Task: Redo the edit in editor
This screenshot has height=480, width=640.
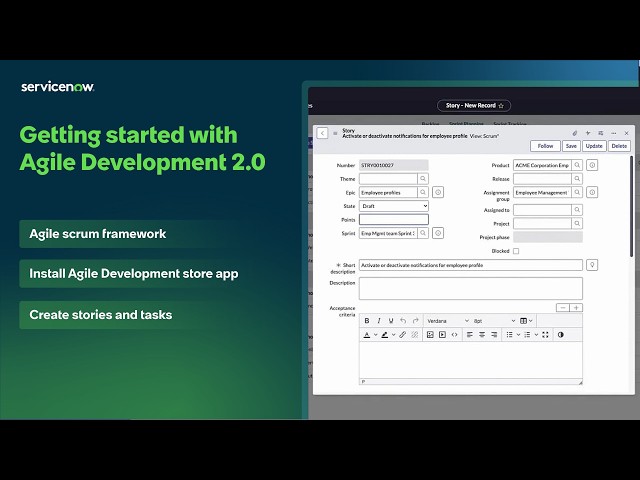Action: coord(416,321)
